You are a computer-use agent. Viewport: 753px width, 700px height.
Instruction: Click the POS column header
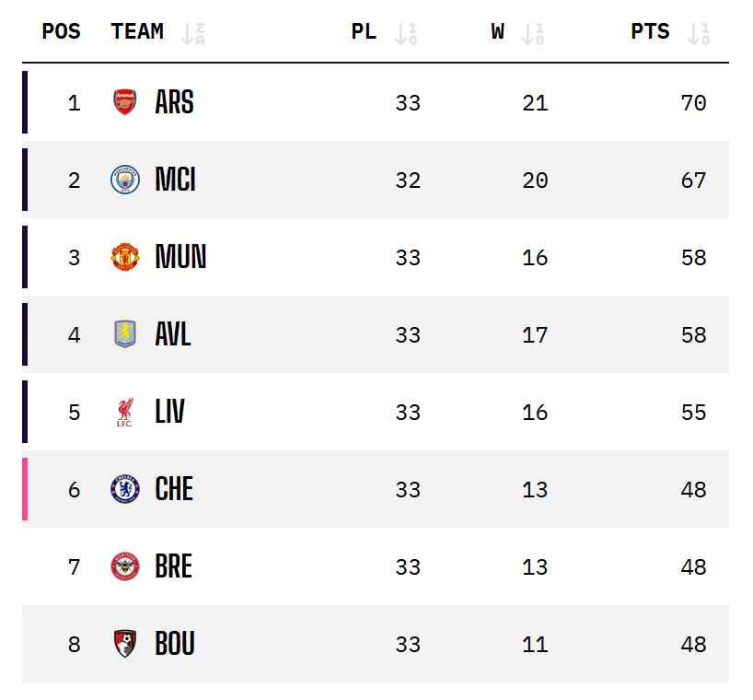(x=61, y=30)
